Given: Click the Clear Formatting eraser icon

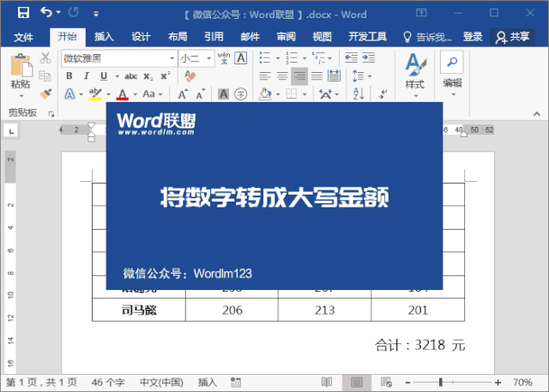Looking at the screenshot, I should tap(190, 76).
